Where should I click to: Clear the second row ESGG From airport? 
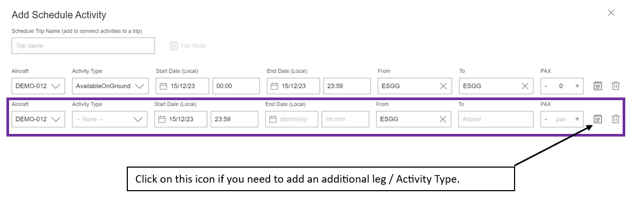pos(442,119)
